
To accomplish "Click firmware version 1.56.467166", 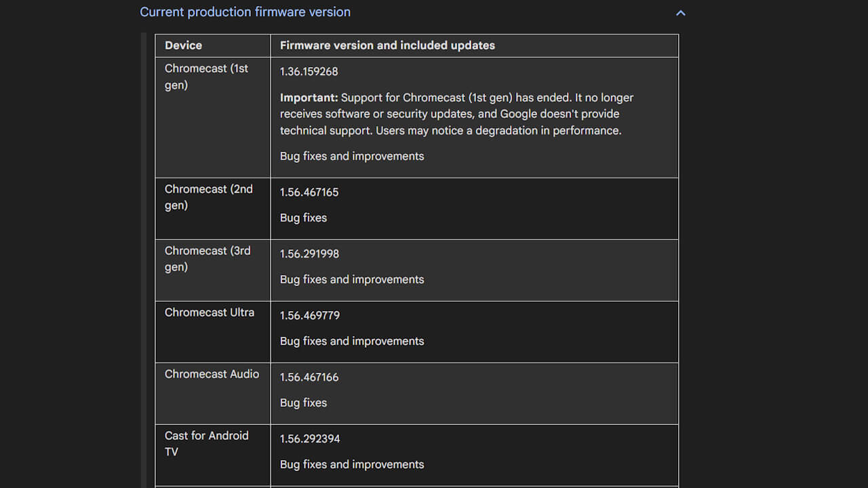I will [x=309, y=377].
